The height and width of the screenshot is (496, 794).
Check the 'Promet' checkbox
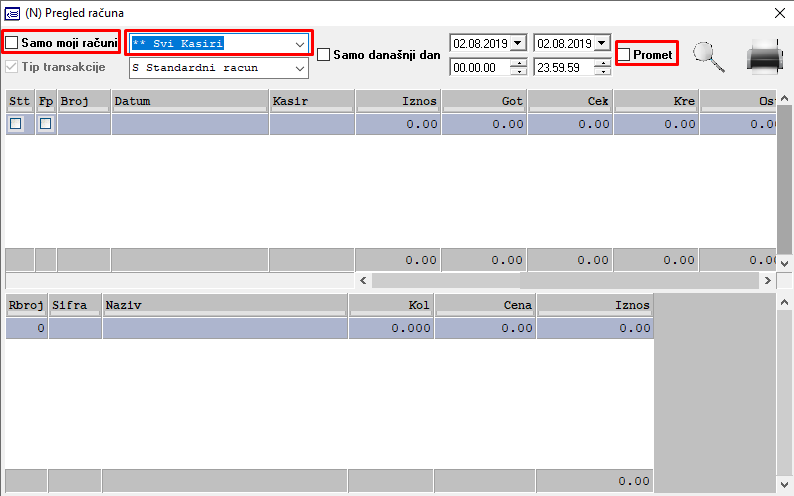click(624, 55)
